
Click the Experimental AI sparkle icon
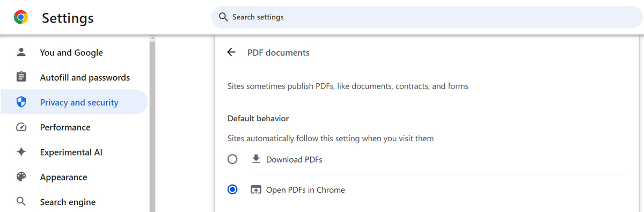(x=21, y=152)
